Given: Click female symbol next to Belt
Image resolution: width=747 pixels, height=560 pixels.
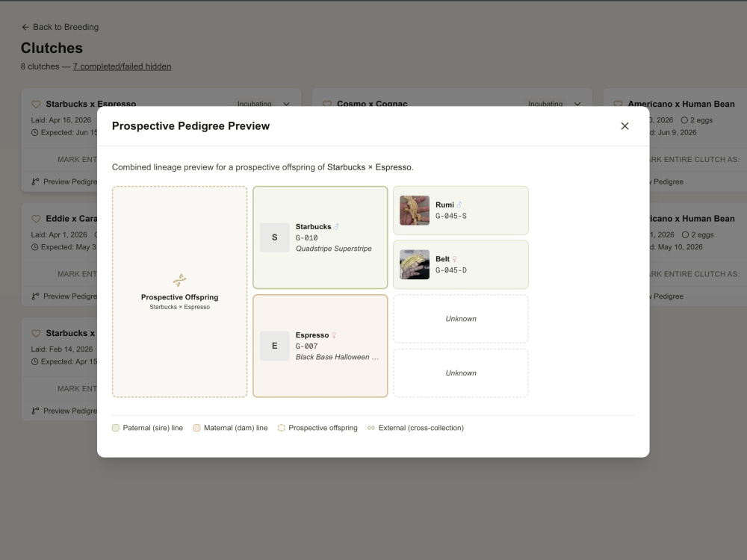Looking at the screenshot, I should [x=454, y=259].
